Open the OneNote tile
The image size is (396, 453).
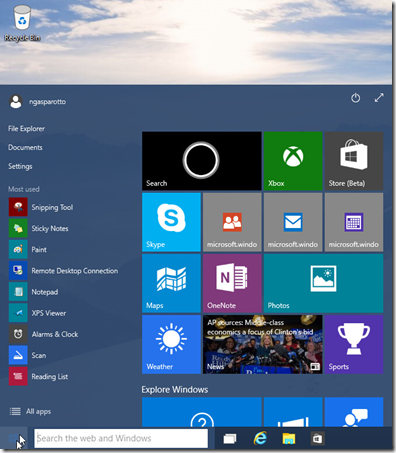[x=232, y=283]
